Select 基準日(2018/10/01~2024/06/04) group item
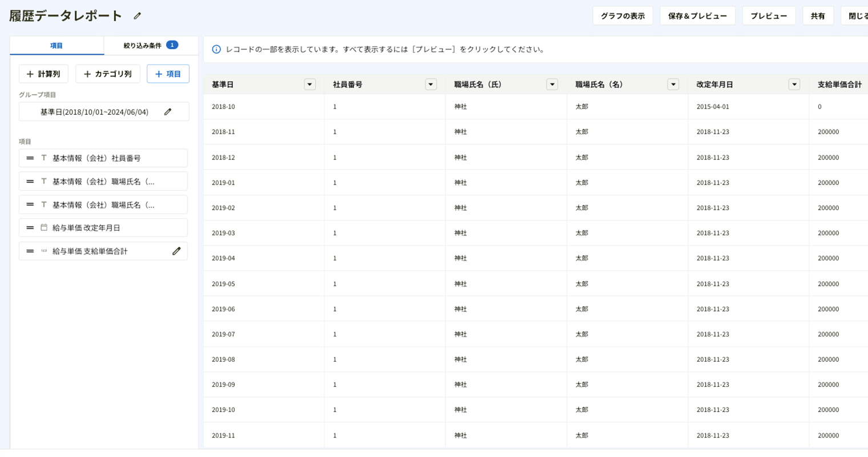The height and width of the screenshot is (457, 868). point(104,112)
